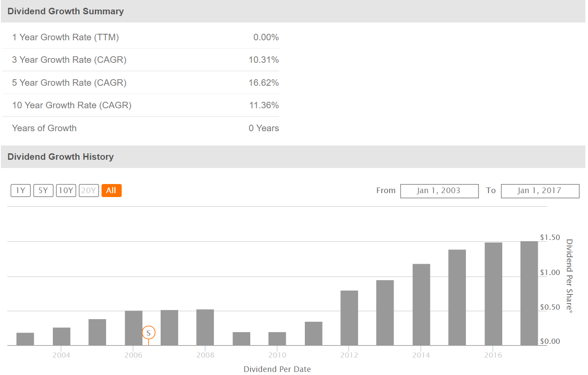588x375 pixels.
Task: Click the 2015 dividend bar
Action: click(x=457, y=297)
